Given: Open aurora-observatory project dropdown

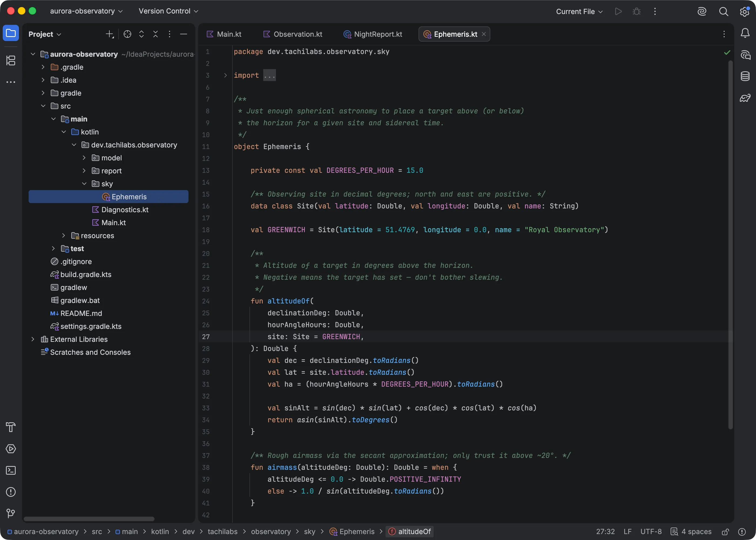Looking at the screenshot, I should tap(86, 11).
